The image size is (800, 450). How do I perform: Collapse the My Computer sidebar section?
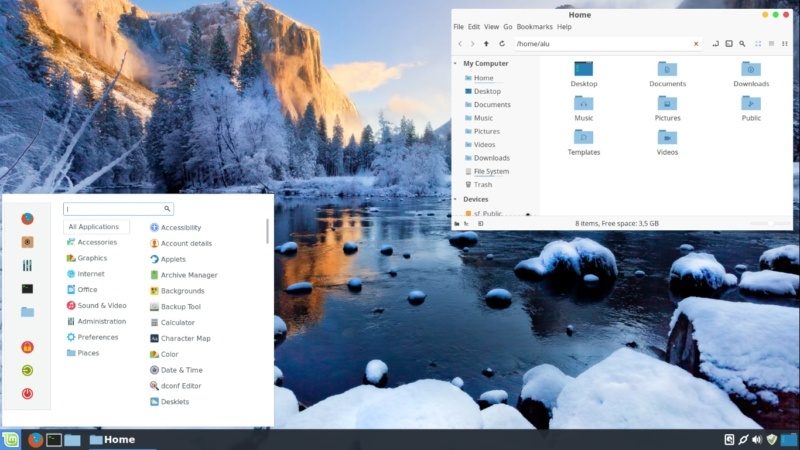click(456, 63)
